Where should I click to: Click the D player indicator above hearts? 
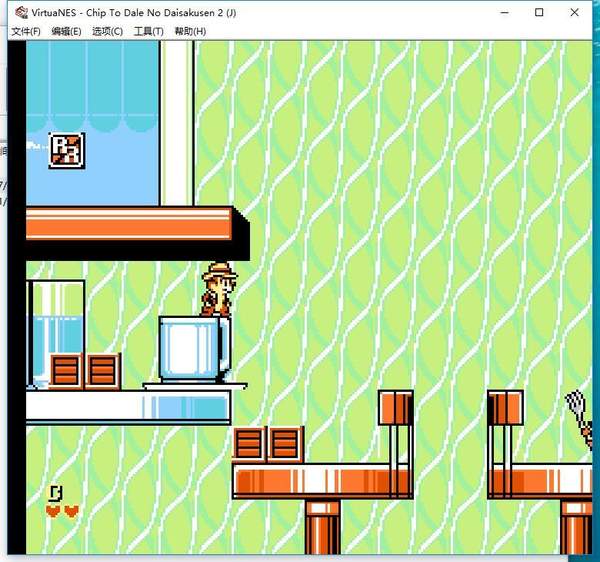(x=56, y=493)
